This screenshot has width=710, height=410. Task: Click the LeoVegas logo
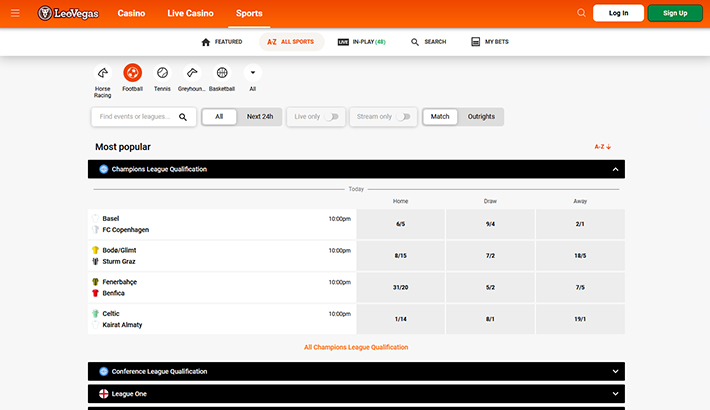68,13
